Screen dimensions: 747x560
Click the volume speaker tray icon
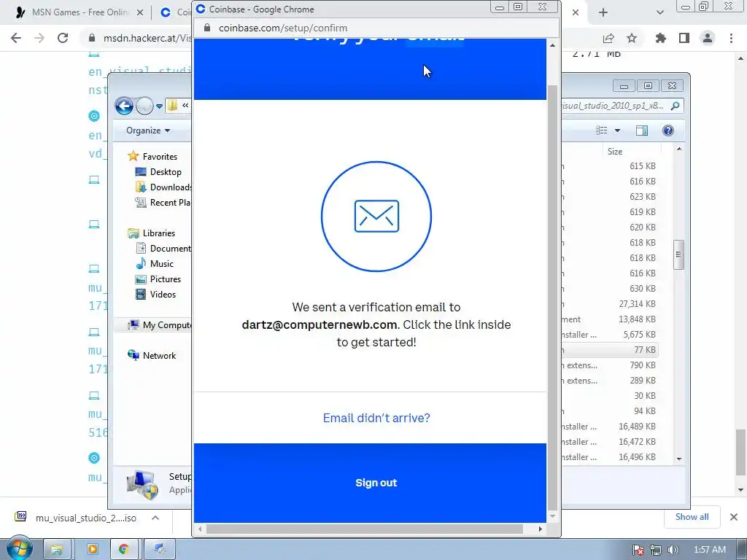[x=673, y=550]
